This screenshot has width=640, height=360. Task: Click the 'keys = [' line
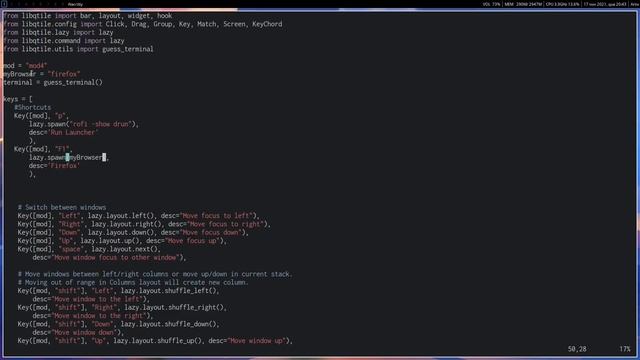(x=18, y=99)
